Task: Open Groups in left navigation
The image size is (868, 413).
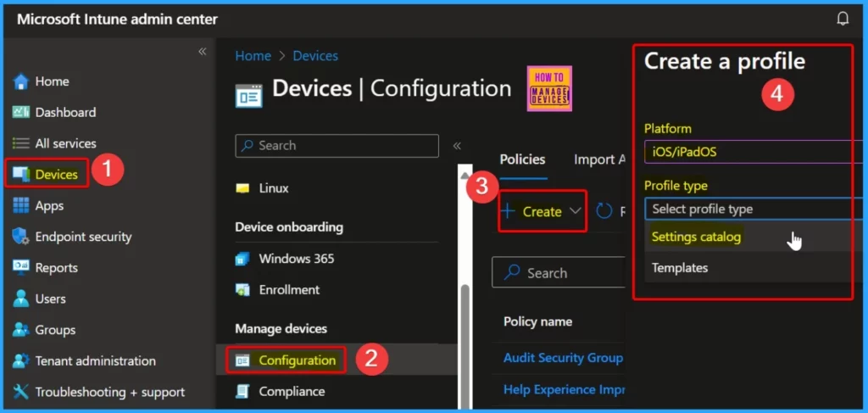Action: coord(55,329)
